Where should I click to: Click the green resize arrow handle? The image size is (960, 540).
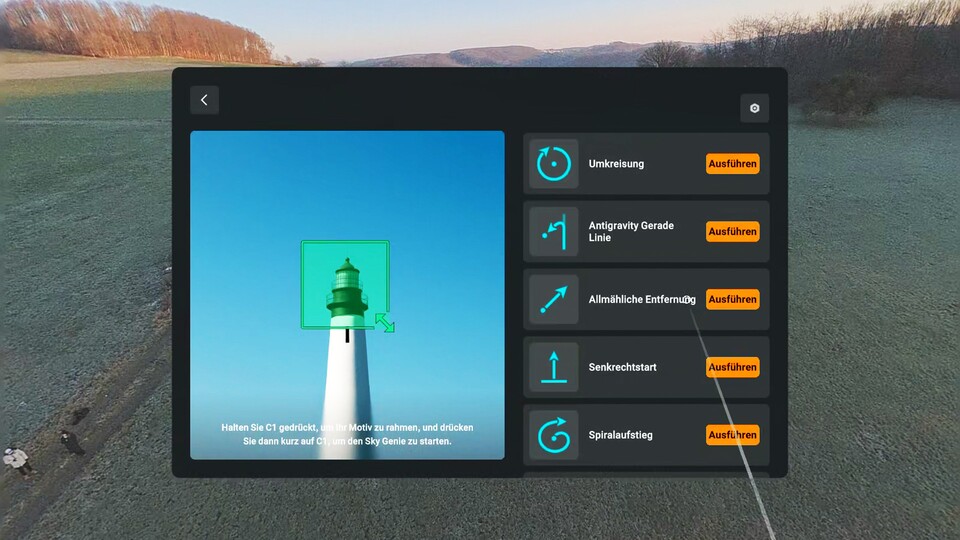point(384,322)
